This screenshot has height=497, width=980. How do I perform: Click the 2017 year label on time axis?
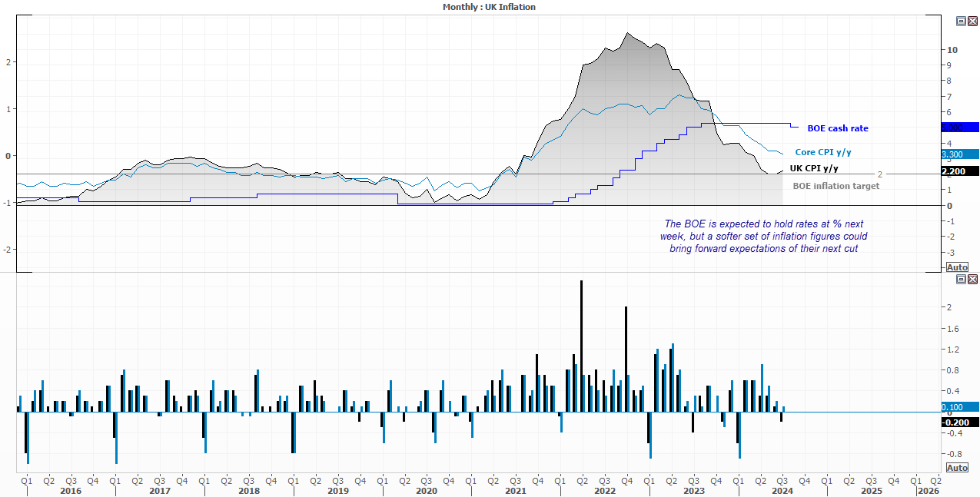159,490
